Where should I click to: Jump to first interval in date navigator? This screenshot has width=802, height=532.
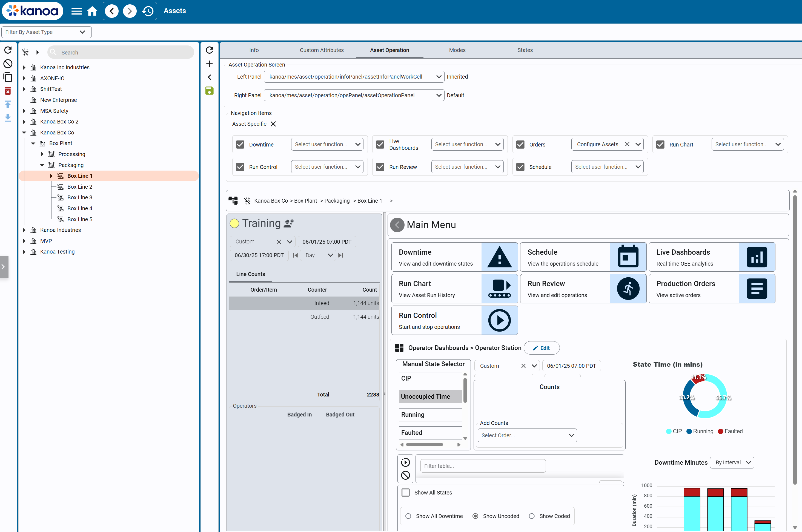[x=295, y=255]
